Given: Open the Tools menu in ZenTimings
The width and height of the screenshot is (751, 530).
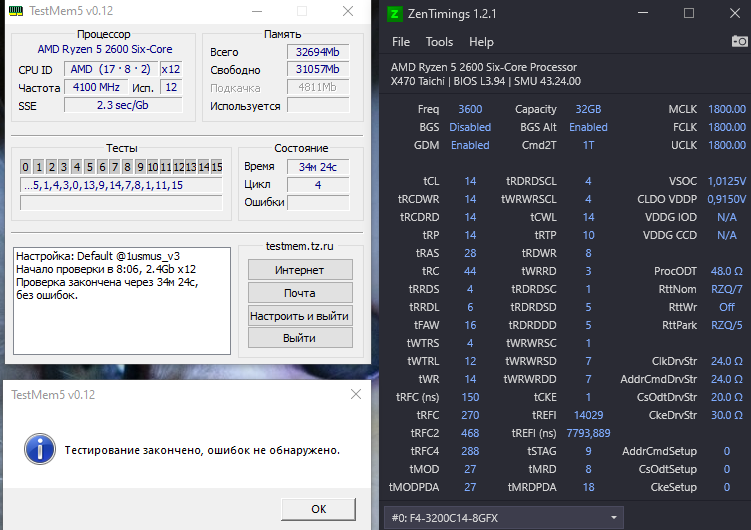Looking at the screenshot, I should [439, 42].
